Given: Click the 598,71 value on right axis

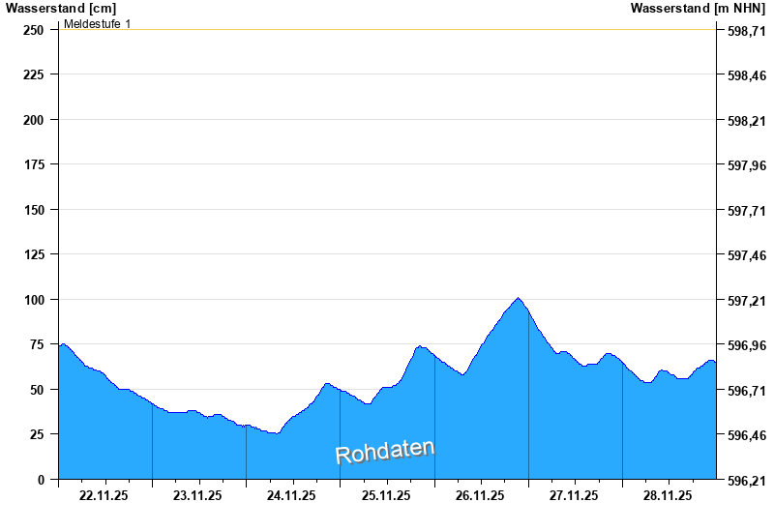Looking at the screenshot, I should click(747, 31).
